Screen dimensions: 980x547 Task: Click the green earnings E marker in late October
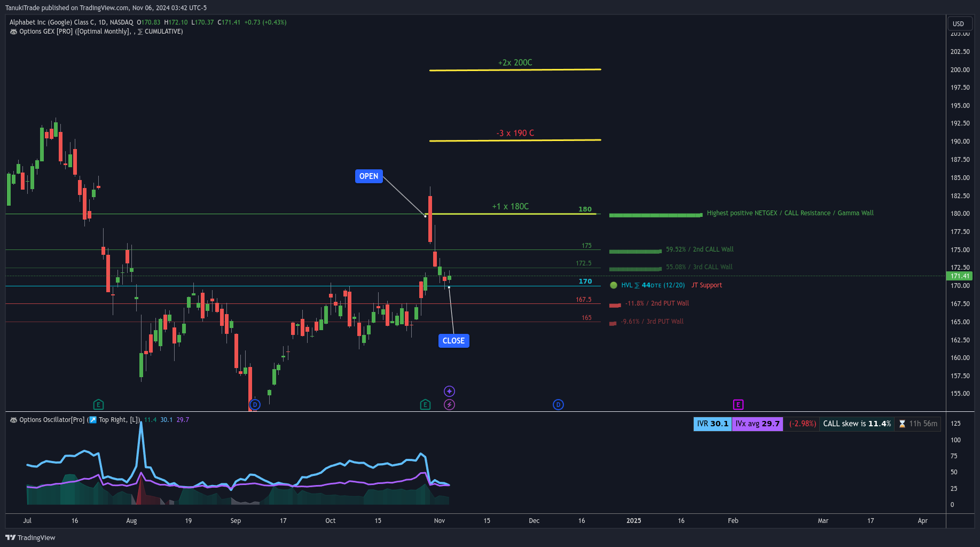click(x=425, y=405)
